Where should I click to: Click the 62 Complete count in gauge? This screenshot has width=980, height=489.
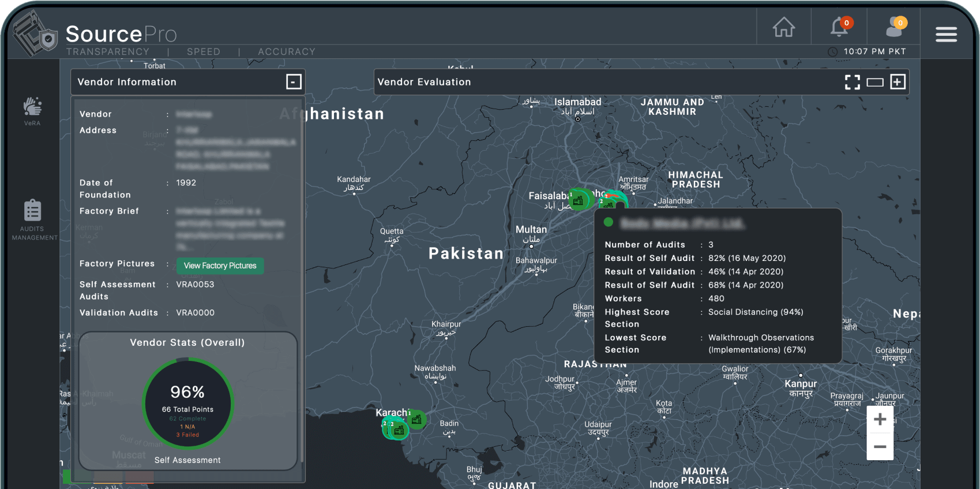(187, 419)
